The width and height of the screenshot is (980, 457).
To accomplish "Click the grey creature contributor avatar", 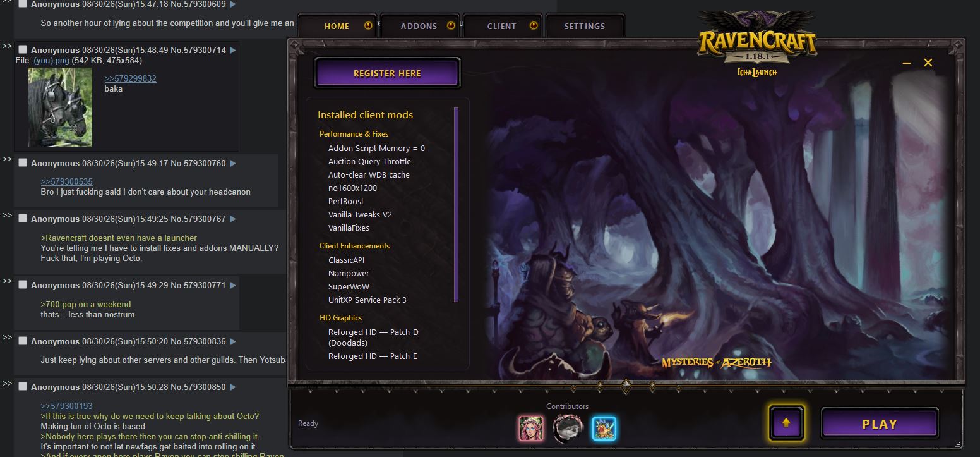I will pyautogui.click(x=568, y=429).
